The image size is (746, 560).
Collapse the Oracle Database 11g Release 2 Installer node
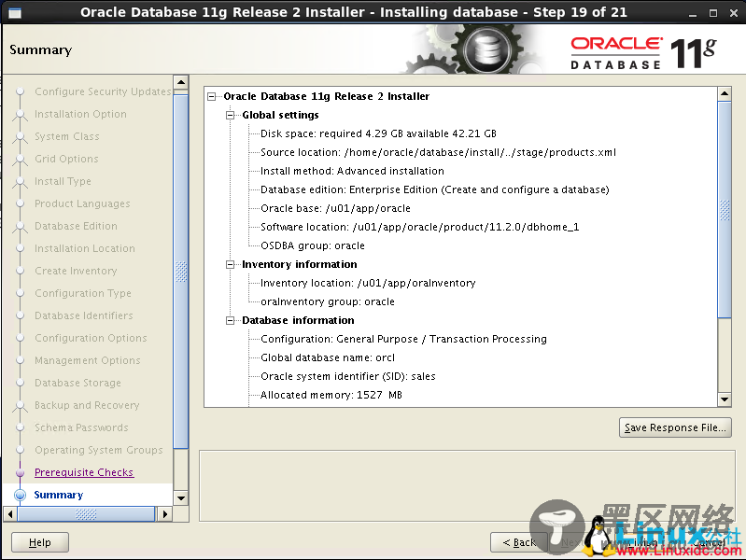212,96
